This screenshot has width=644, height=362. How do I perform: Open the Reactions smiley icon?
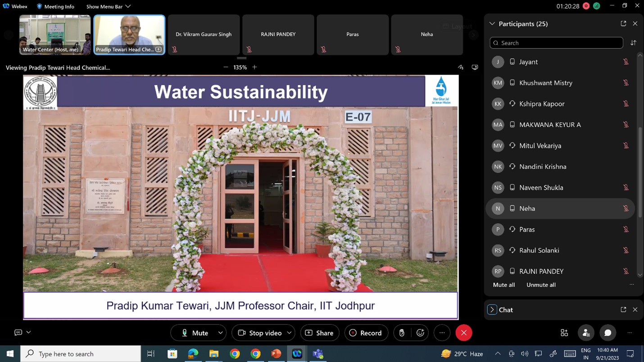coord(420,333)
